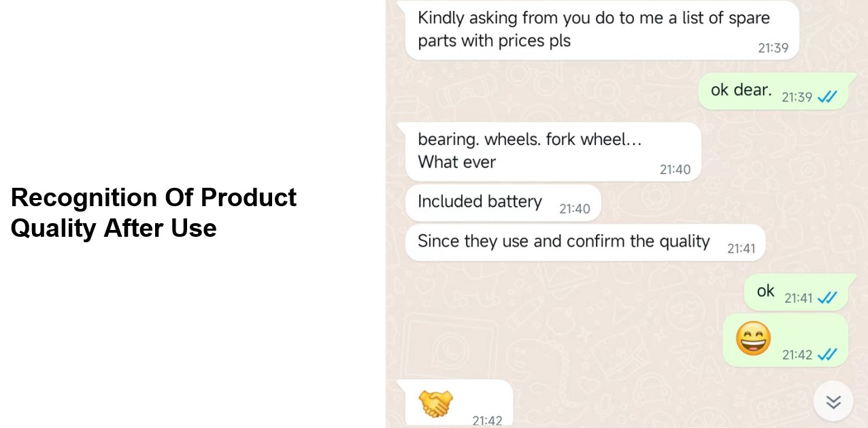Tap the scroll-to-bottom double chevron button
Viewport: 868px width, 428px height.
point(833,401)
